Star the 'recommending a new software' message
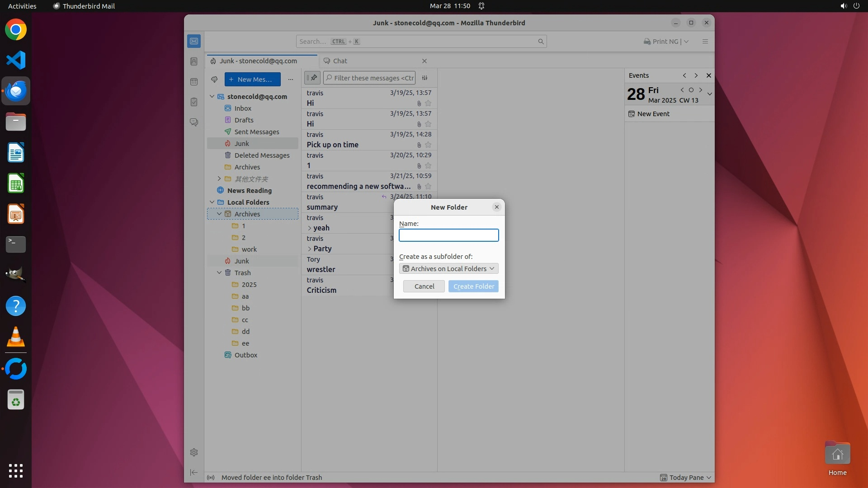 click(x=428, y=187)
